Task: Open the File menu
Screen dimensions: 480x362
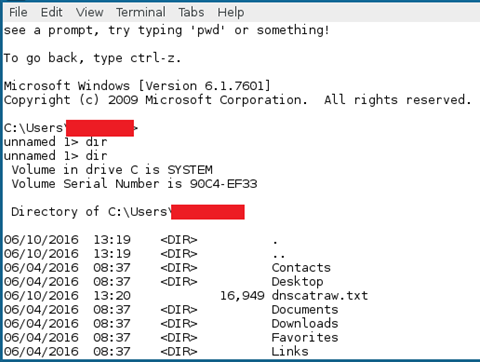Action: click(18, 12)
